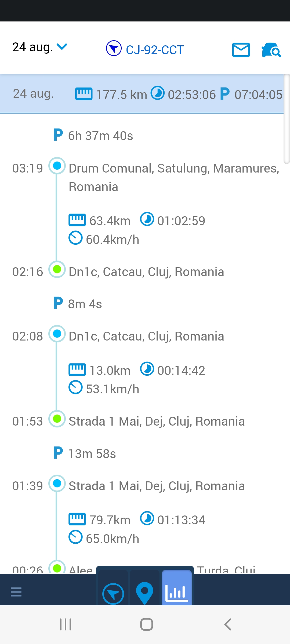
Task: Click the total parking P icon in header
Action: click(225, 94)
